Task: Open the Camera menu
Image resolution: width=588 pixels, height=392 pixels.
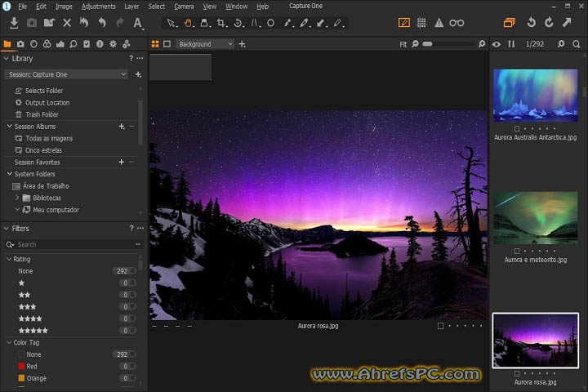Action: 184,7
